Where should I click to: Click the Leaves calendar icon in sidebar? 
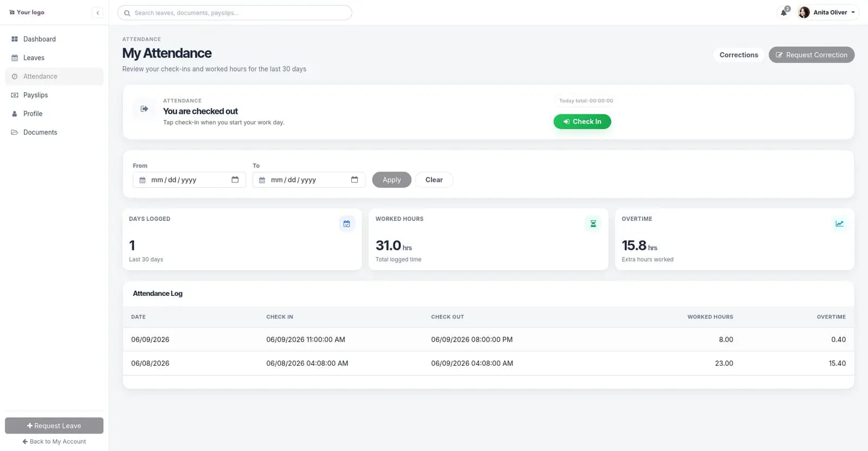click(15, 58)
